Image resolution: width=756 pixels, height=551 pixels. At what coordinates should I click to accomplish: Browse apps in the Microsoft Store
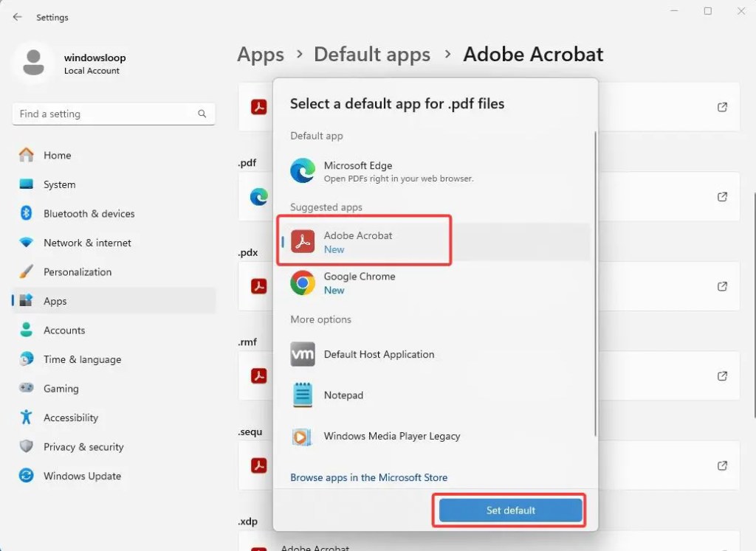[368, 477]
